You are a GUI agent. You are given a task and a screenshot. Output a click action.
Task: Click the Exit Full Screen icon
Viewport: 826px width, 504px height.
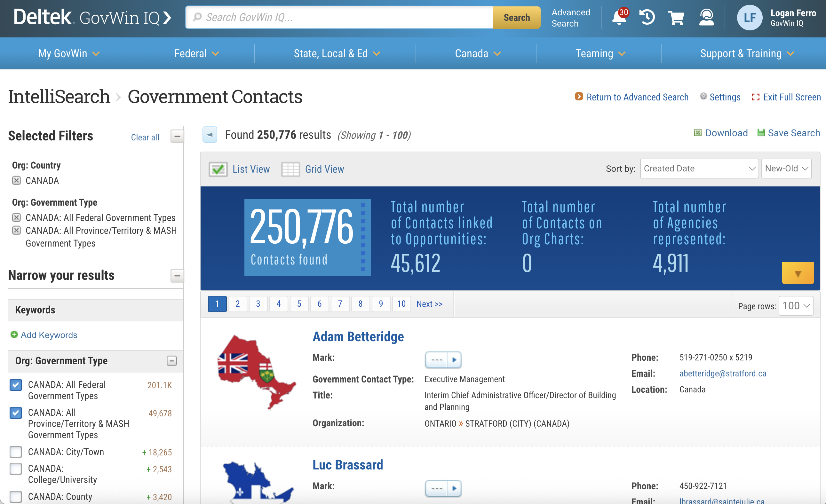point(755,97)
